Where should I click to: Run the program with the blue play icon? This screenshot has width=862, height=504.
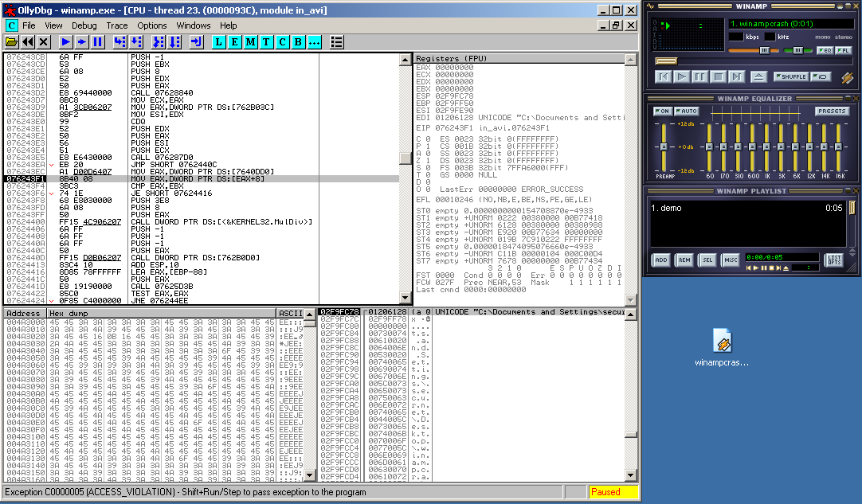click(65, 41)
